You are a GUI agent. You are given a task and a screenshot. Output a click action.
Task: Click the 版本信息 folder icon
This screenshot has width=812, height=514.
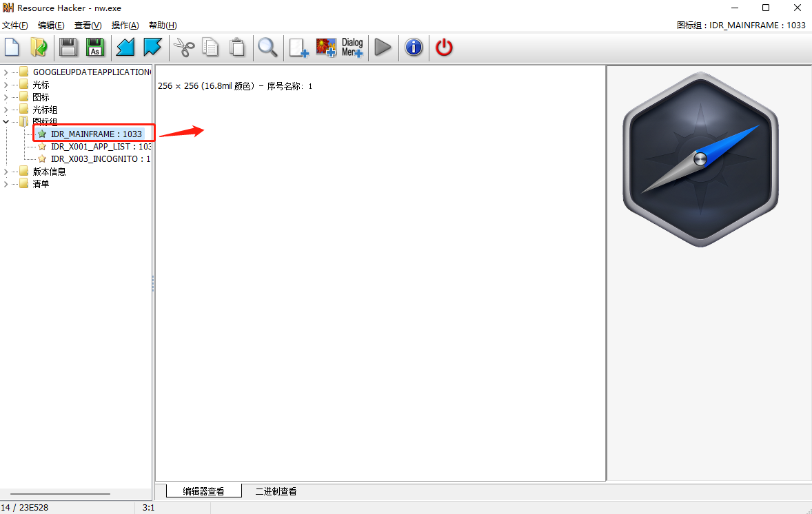24,171
